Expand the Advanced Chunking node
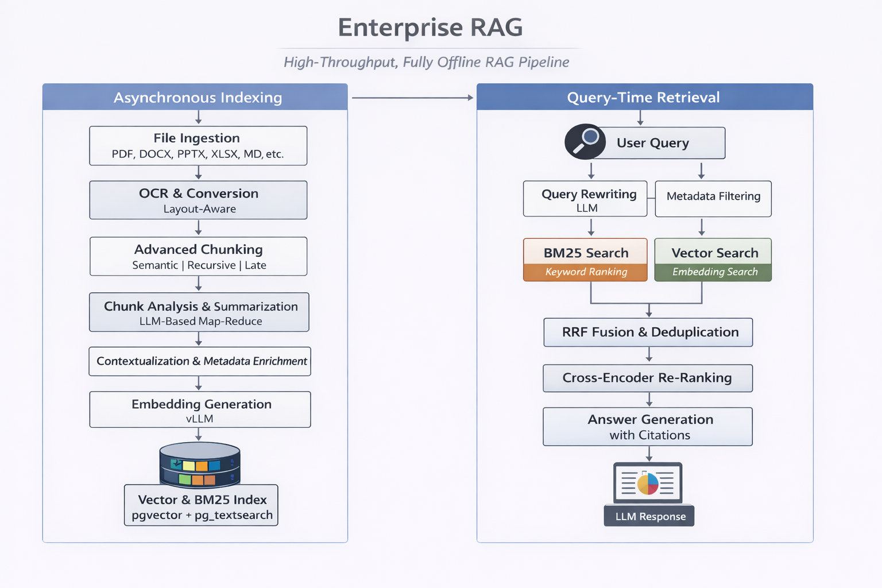Viewport: 882px width, 588px height. pos(198,256)
